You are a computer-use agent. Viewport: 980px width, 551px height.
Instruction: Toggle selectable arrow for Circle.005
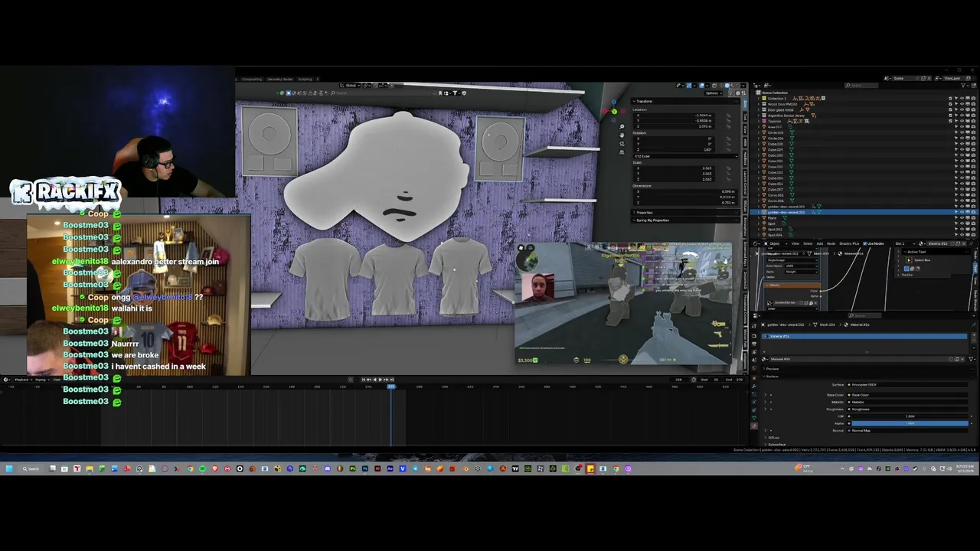coord(956,132)
